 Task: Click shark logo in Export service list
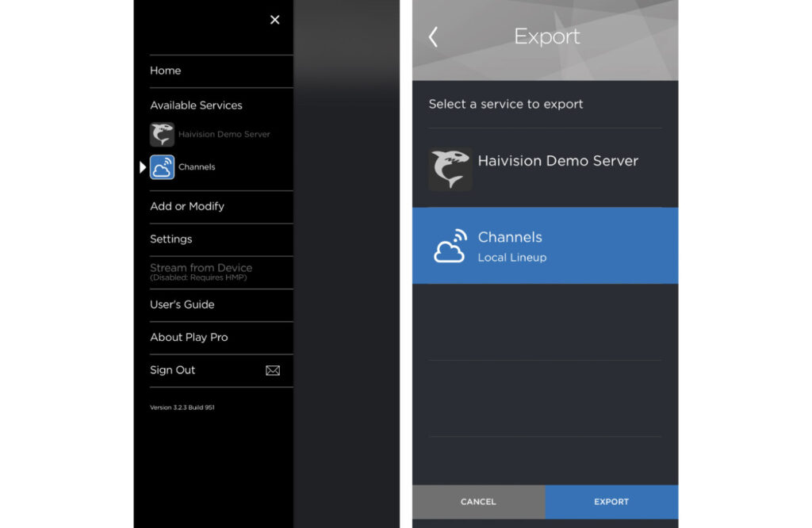450,170
